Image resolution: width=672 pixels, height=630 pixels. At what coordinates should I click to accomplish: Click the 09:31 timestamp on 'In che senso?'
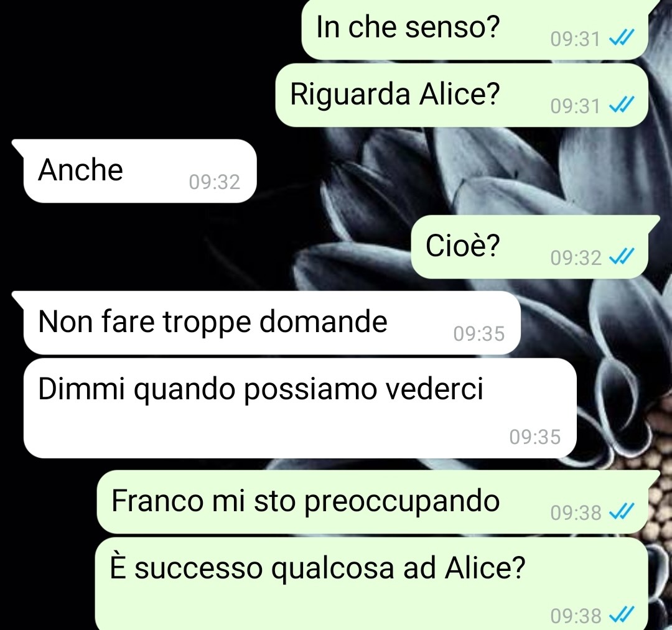tap(576, 39)
